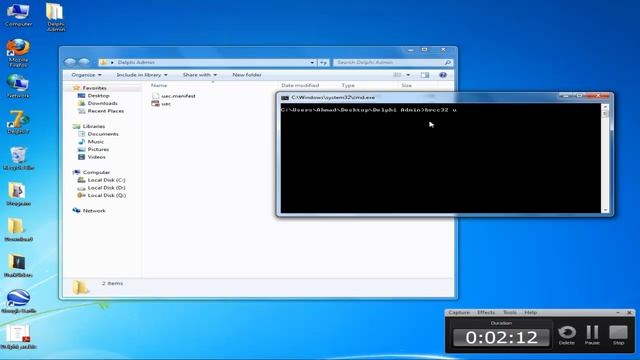Click the New folder button

click(247, 75)
